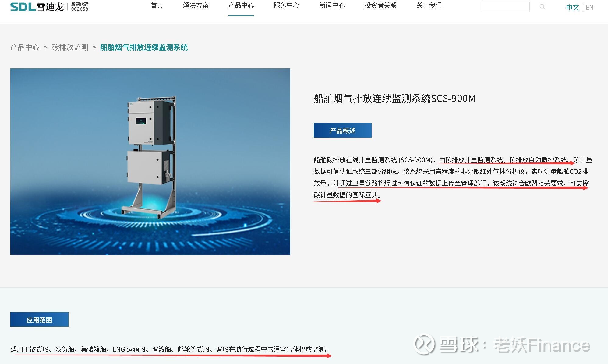This screenshot has height=364, width=608.
Task: Click the stock code 002658 text
Action: [x=80, y=9]
